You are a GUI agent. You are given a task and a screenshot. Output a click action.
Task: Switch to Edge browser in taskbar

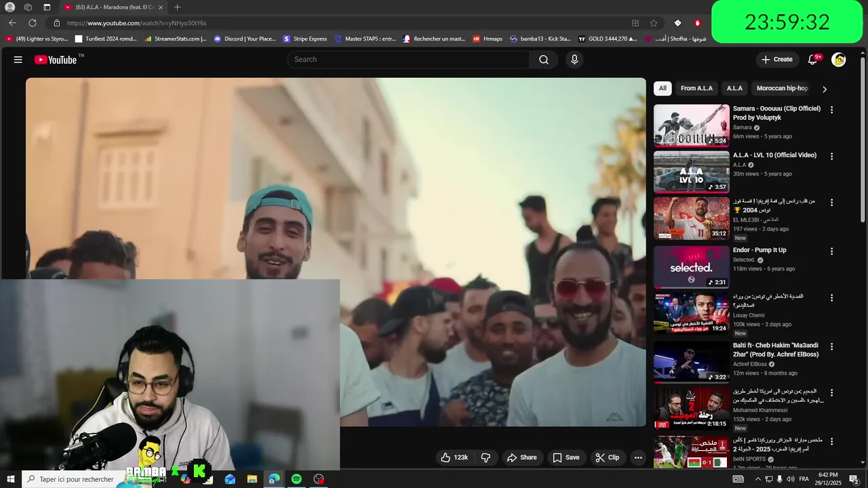[x=274, y=479]
